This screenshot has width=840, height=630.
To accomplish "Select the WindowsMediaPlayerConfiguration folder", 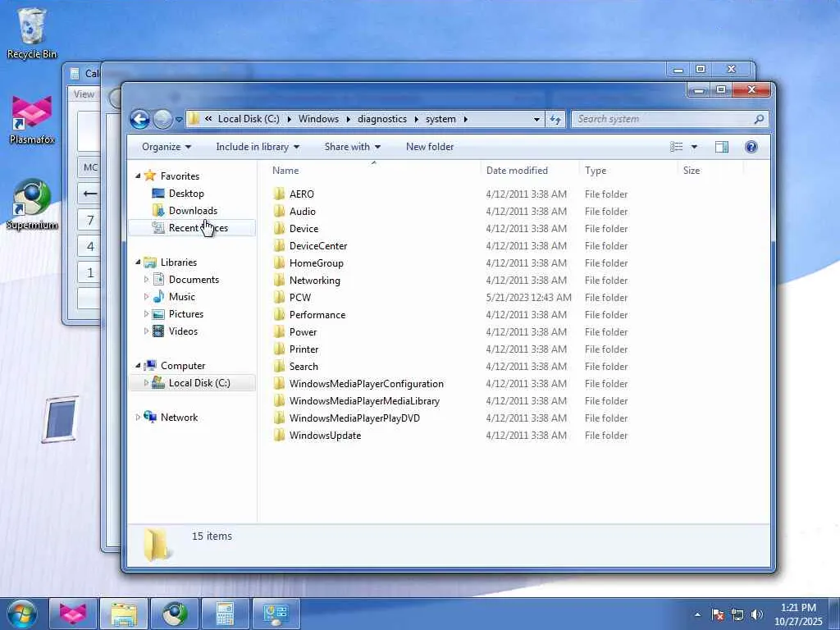I will [367, 384].
